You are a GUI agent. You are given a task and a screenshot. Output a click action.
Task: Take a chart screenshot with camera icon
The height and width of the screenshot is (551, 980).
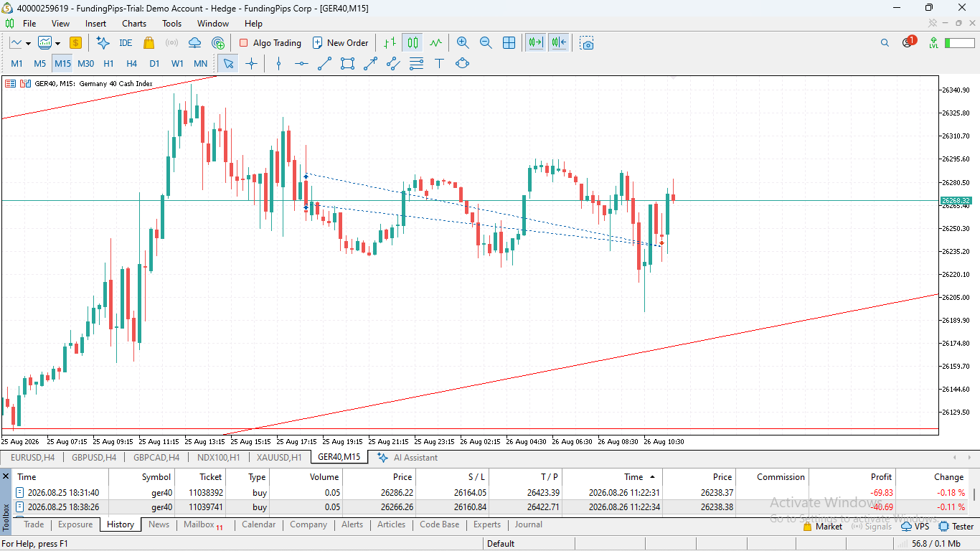tap(587, 43)
